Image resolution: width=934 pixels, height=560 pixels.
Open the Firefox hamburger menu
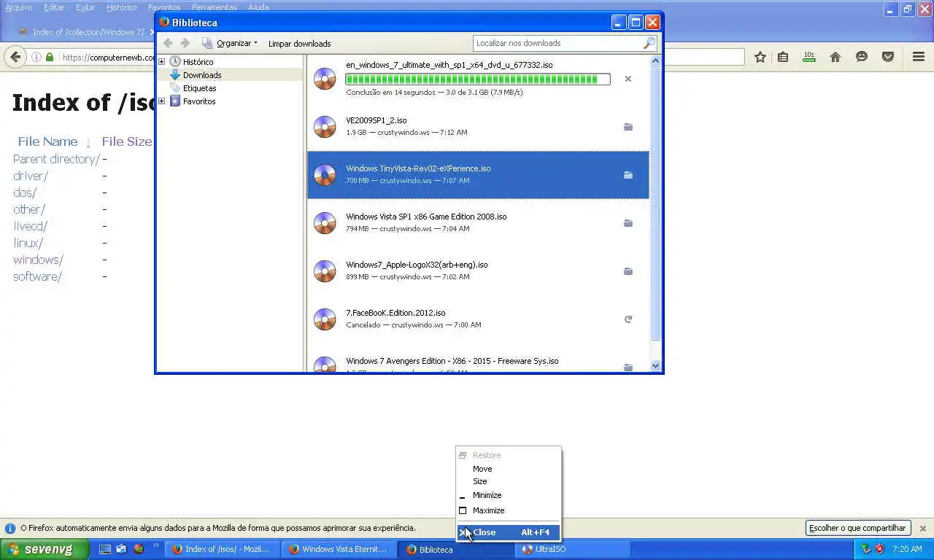click(919, 57)
